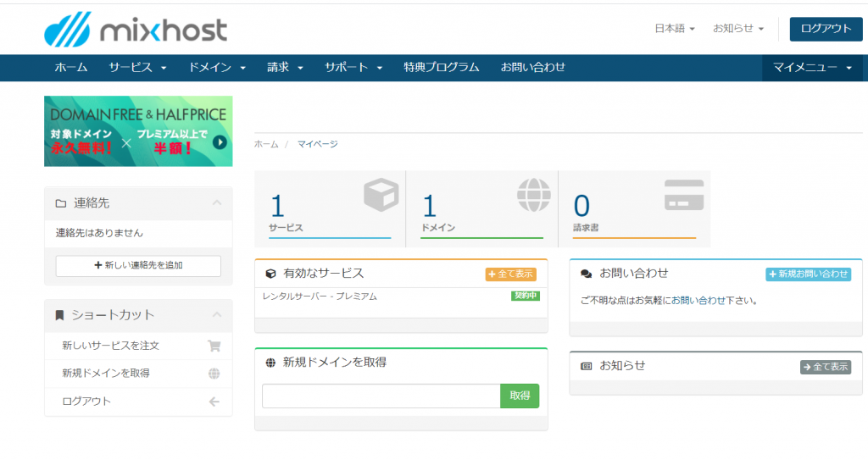Screen dimensions: 868x460
Task: Open the 0 請求書 summary tile
Action: (x=634, y=208)
